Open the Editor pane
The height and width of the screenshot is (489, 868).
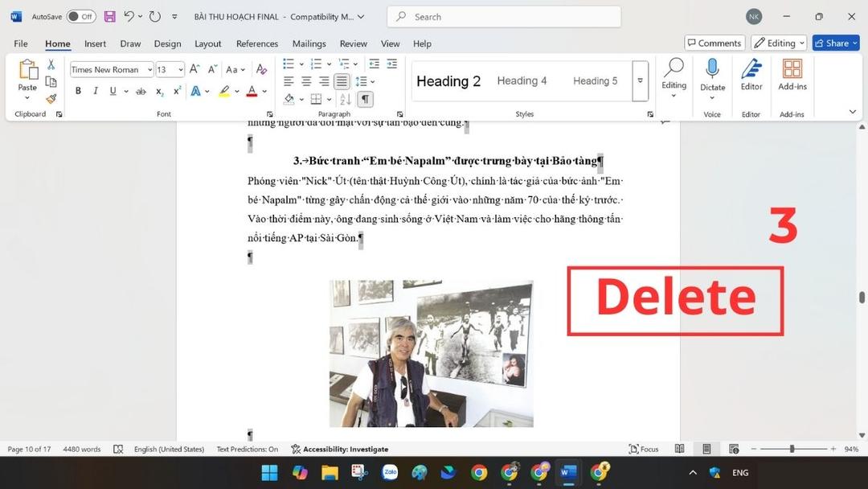[751, 76]
